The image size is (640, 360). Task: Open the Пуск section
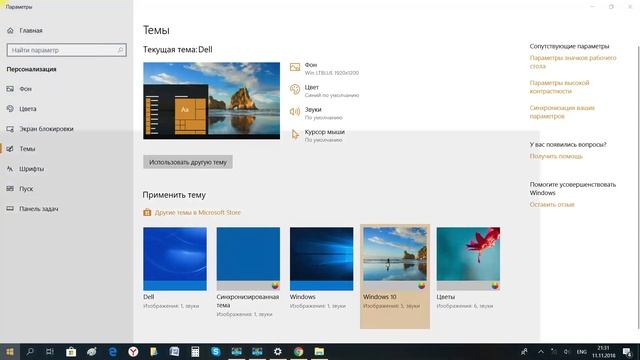(20, 189)
